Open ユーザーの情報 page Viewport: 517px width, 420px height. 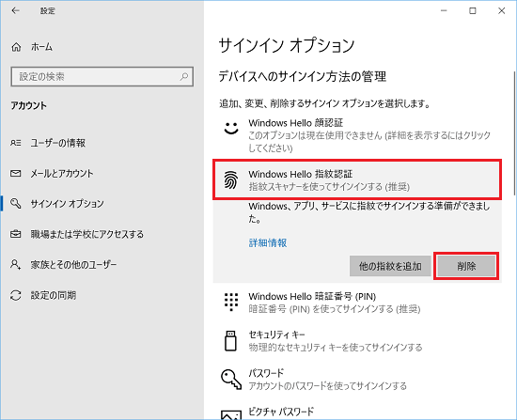point(58,143)
